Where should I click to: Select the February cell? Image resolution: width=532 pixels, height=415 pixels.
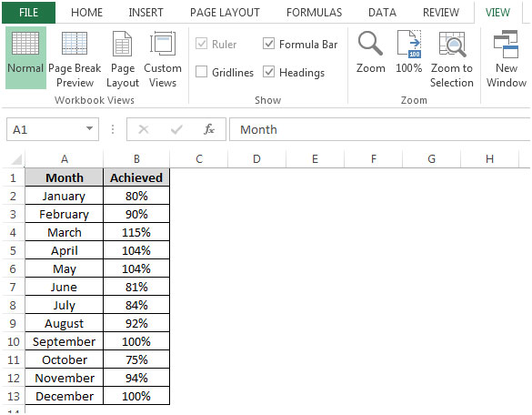point(65,214)
